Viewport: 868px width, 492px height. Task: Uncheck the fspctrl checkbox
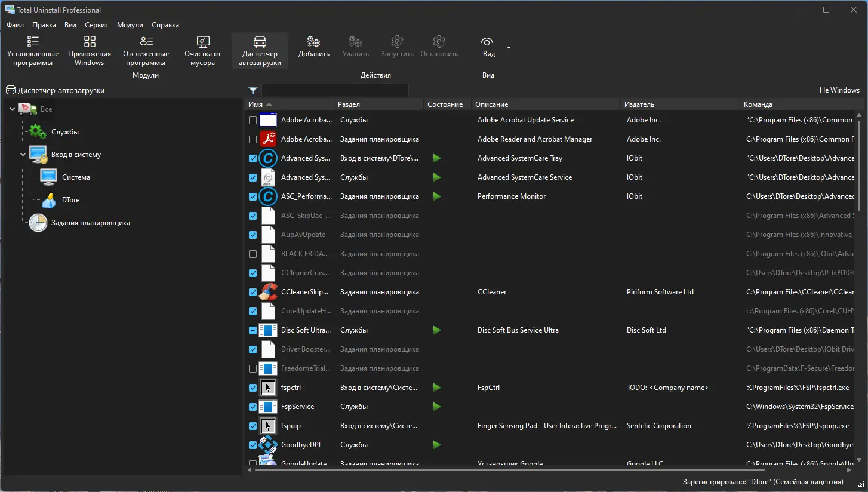(253, 388)
